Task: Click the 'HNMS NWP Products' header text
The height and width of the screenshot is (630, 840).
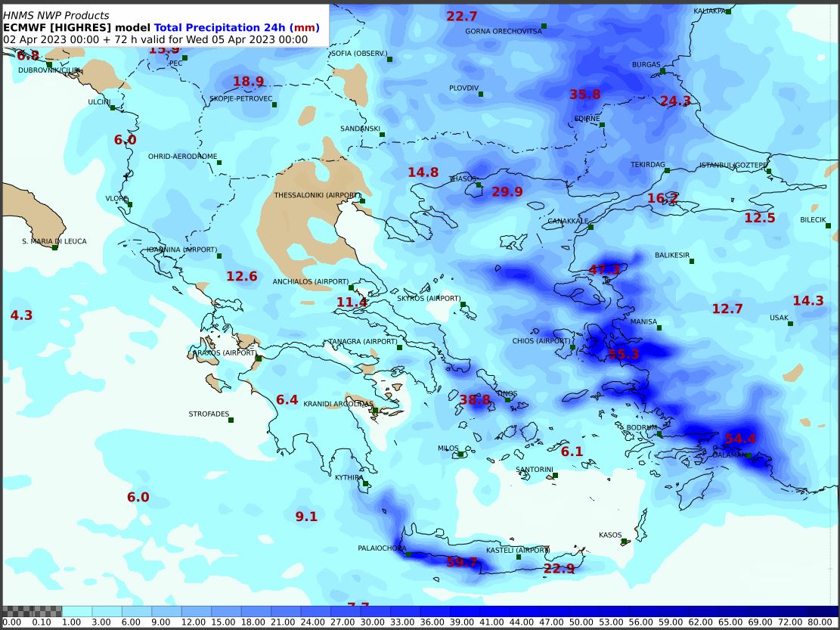Action: 56,15
